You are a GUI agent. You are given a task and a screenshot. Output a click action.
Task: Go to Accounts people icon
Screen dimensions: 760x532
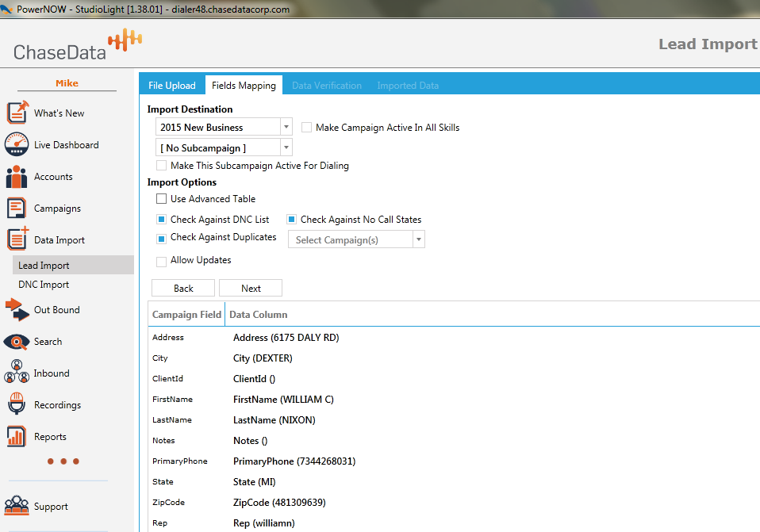(x=17, y=177)
